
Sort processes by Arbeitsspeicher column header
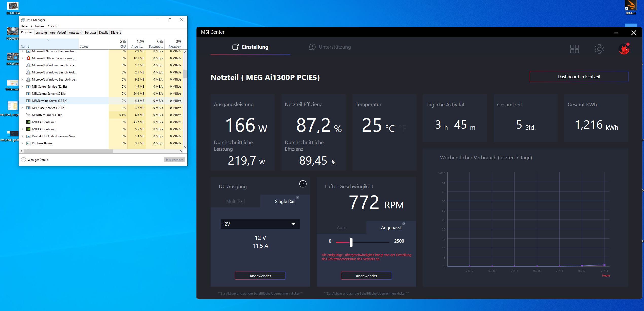pos(137,44)
